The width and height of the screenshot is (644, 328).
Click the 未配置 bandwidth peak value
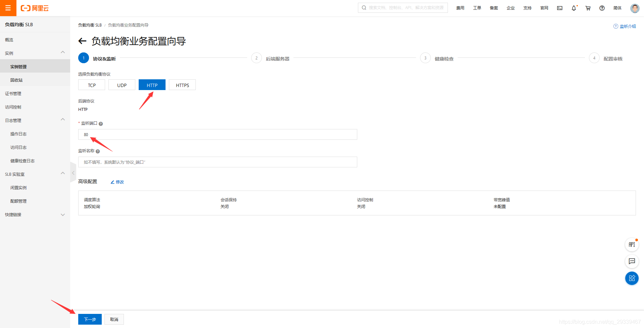[x=500, y=207]
